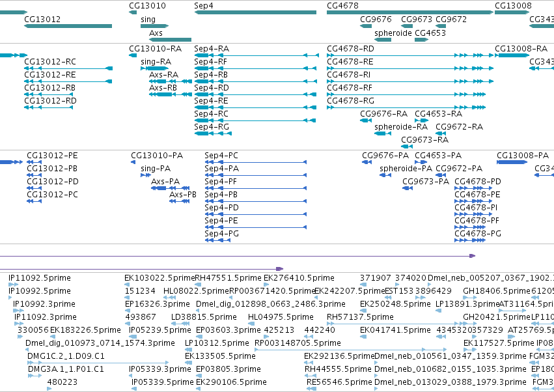
Task: Select protein CG13010-PA
Action: [157, 156]
